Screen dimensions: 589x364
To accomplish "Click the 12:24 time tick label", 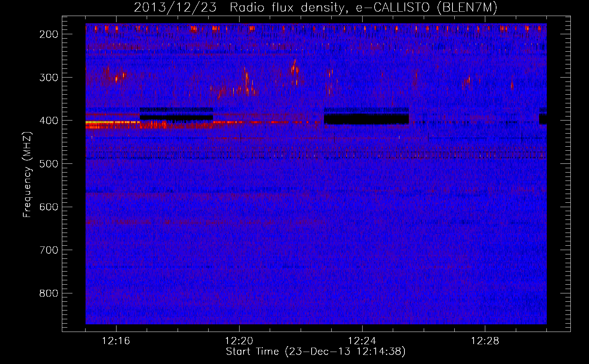I will (x=362, y=341).
